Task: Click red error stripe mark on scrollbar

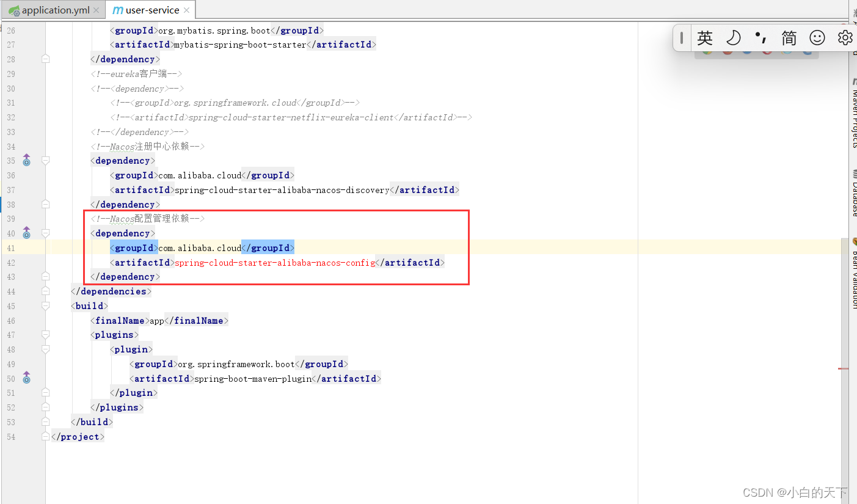Action: click(844, 368)
